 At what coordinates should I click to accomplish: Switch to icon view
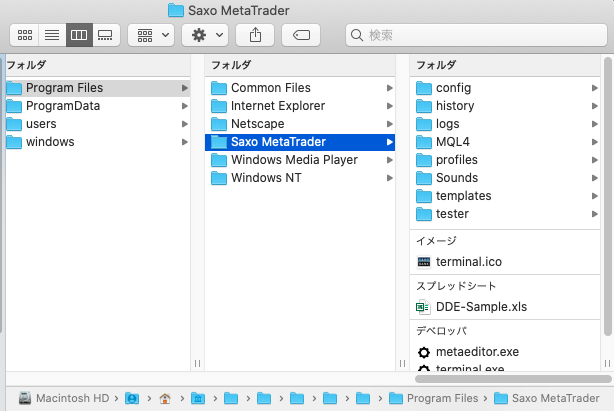tap(25, 35)
